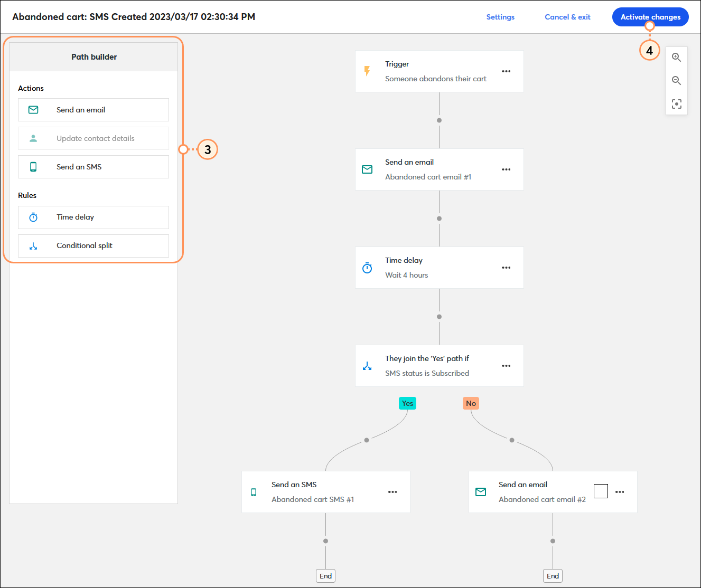
Task: Add a Conditional split rule
Action: (94, 246)
